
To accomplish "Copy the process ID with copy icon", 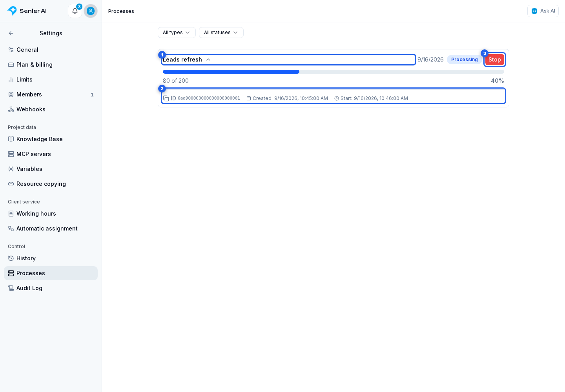I will pos(166,98).
